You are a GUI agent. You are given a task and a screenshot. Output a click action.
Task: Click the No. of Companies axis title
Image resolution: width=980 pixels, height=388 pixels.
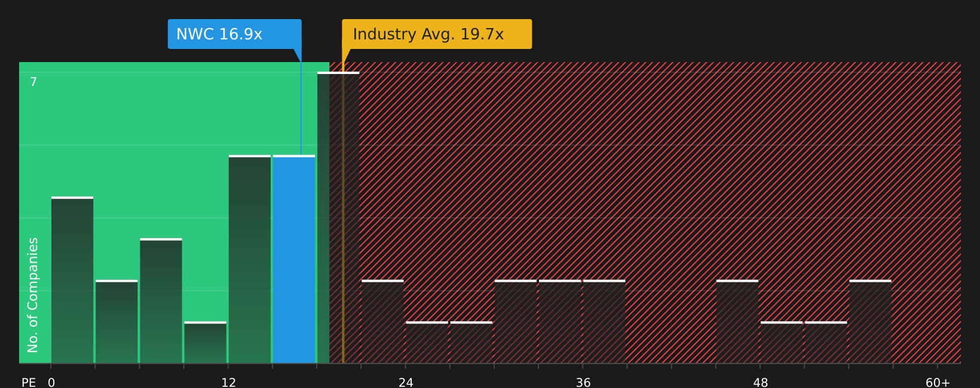tap(33, 295)
